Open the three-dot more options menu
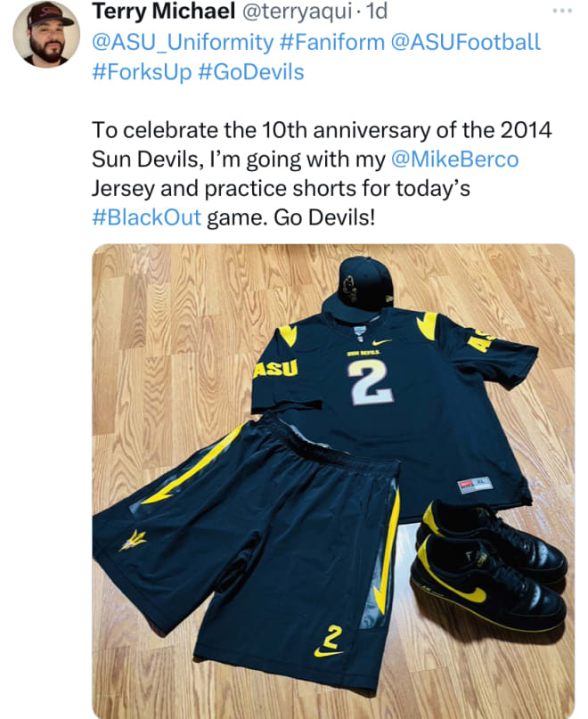This screenshot has width=588, height=719. (562, 11)
